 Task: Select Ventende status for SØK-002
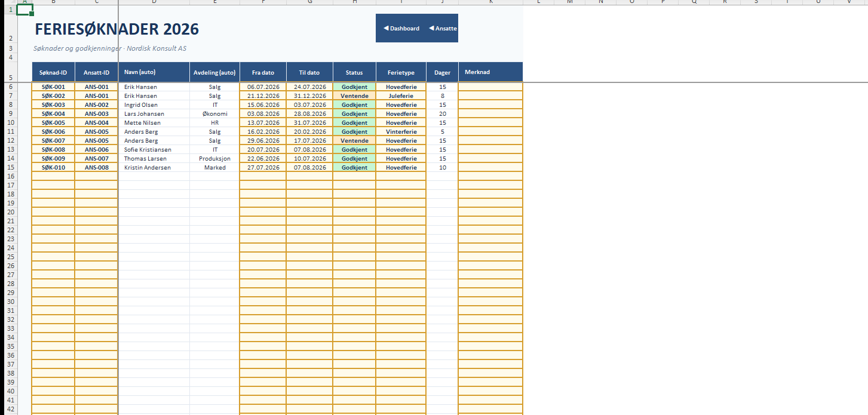tap(354, 96)
